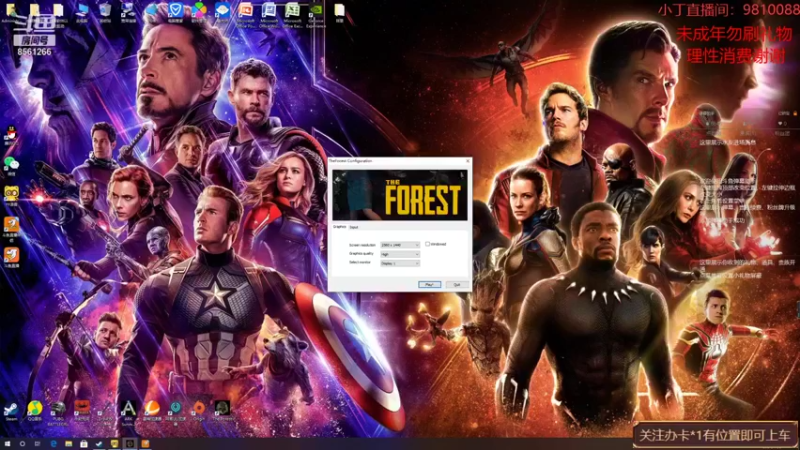Click Quit in TheForest Configuration dialog
800x450 pixels.
tap(457, 284)
